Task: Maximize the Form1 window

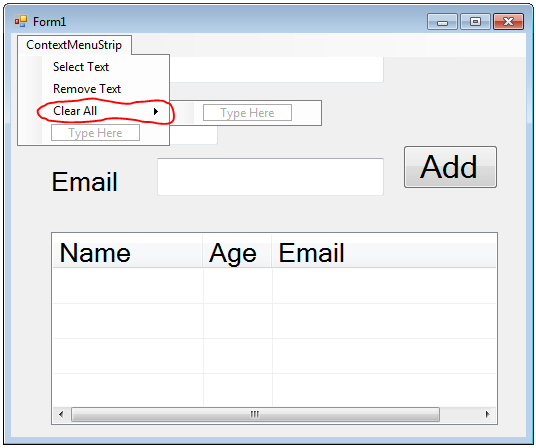Action: point(475,22)
